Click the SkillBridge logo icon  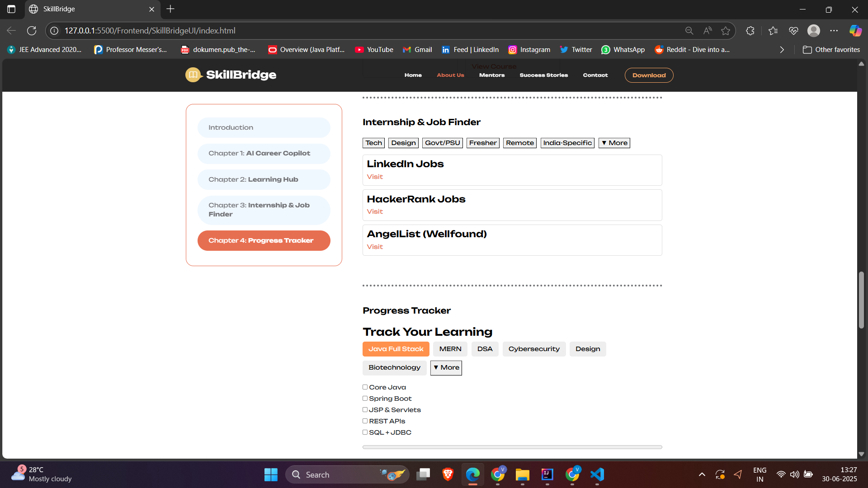click(x=193, y=75)
